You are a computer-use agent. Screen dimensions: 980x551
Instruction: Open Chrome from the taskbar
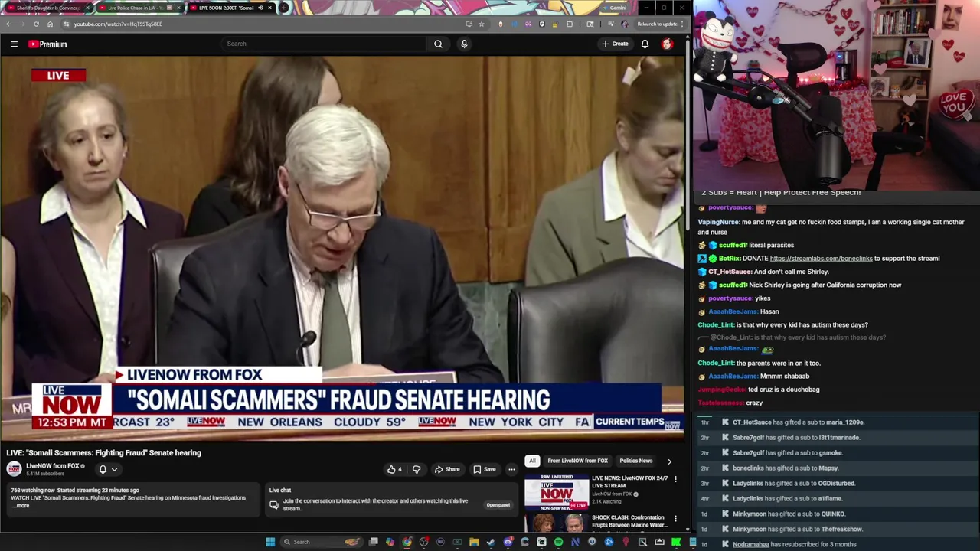407,542
